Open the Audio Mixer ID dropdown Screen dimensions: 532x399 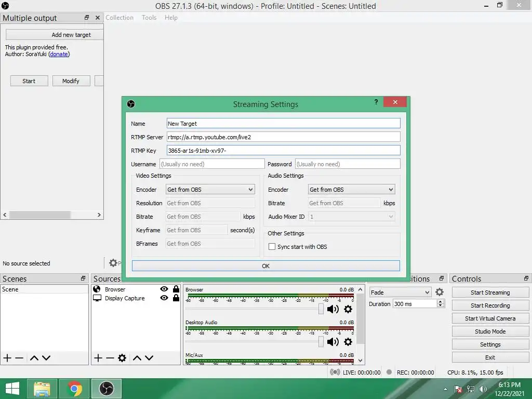352,217
